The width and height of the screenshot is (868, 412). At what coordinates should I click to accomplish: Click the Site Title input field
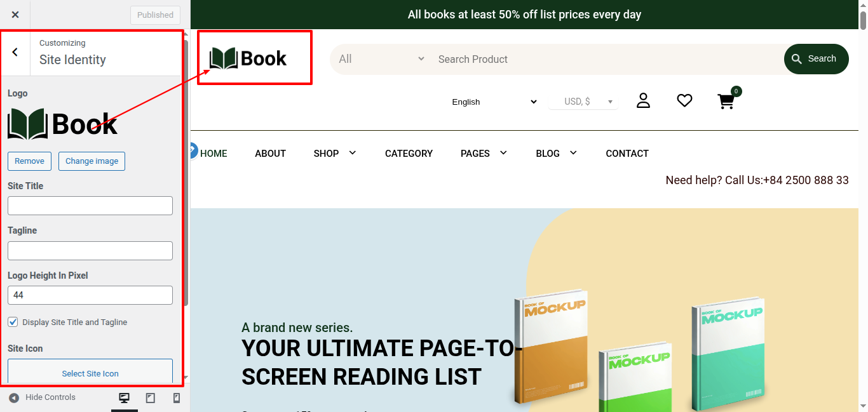[90, 206]
